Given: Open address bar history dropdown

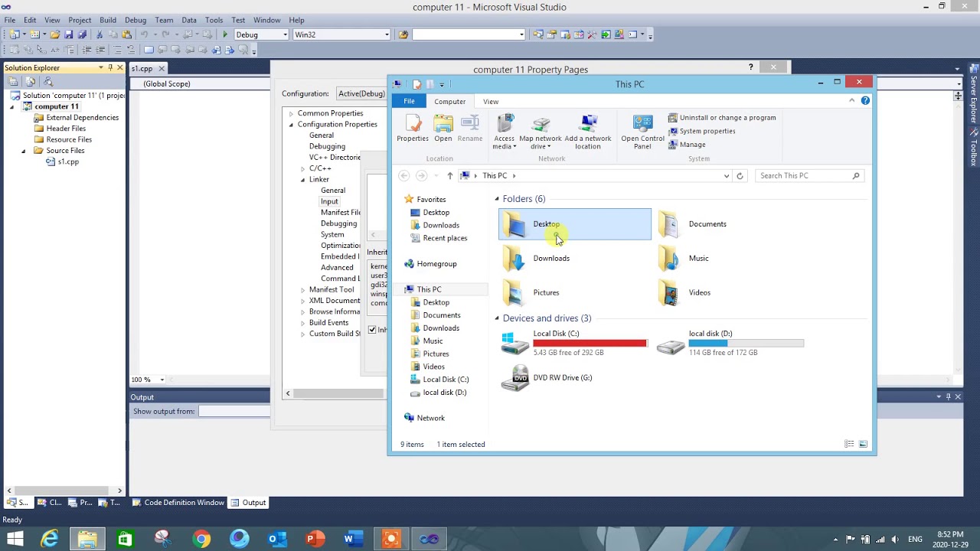Looking at the screenshot, I should point(727,176).
